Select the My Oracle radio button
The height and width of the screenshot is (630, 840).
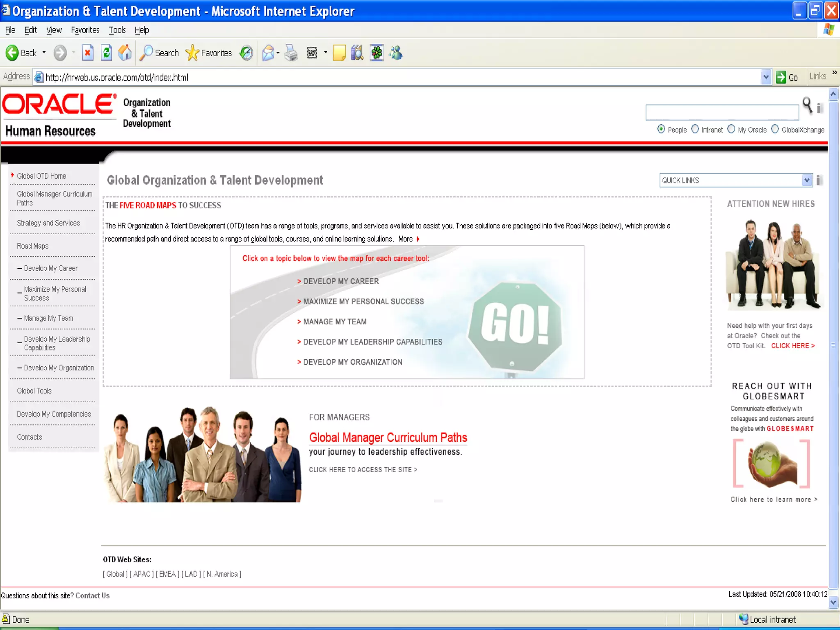pyautogui.click(x=731, y=129)
